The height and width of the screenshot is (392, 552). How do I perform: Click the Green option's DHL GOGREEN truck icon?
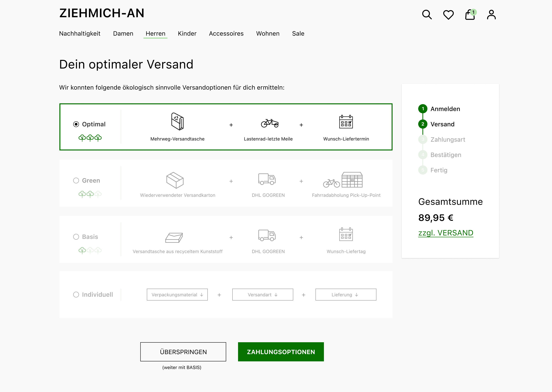point(267,179)
